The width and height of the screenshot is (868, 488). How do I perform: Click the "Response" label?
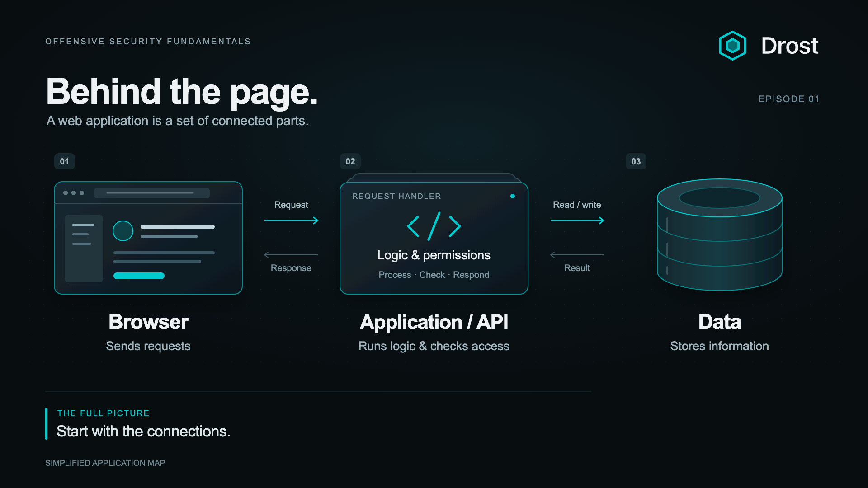click(291, 268)
